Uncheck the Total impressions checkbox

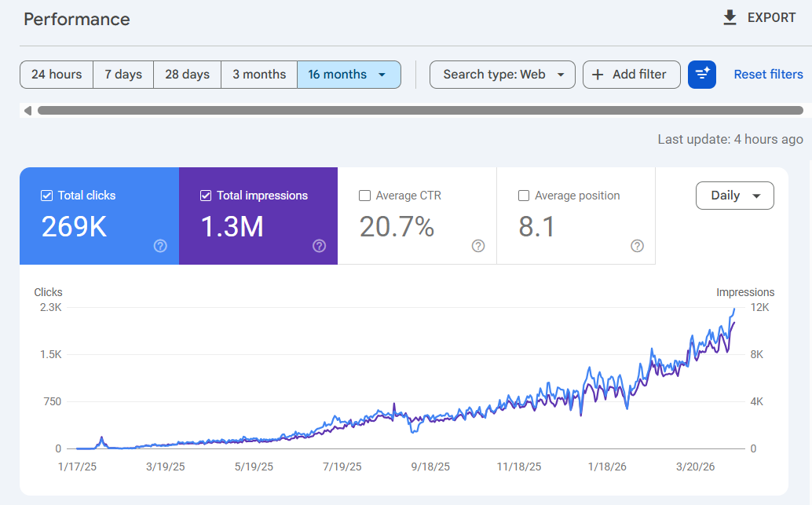pyautogui.click(x=206, y=196)
